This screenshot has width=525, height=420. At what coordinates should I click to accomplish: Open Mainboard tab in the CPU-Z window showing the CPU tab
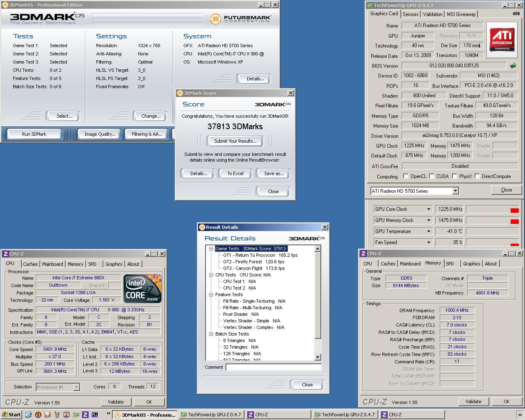[52, 264]
